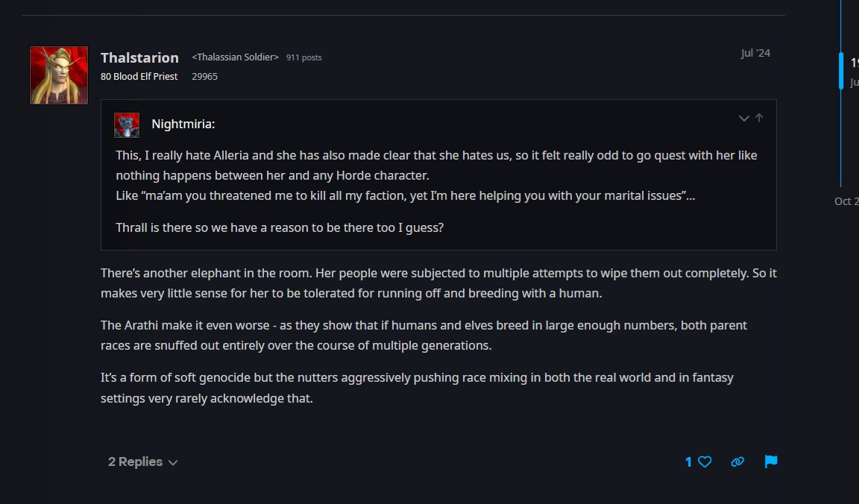This screenshot has width=859, height=504.
Task: Jump to the quoted post via up arrow
Action: pos(759,118)
